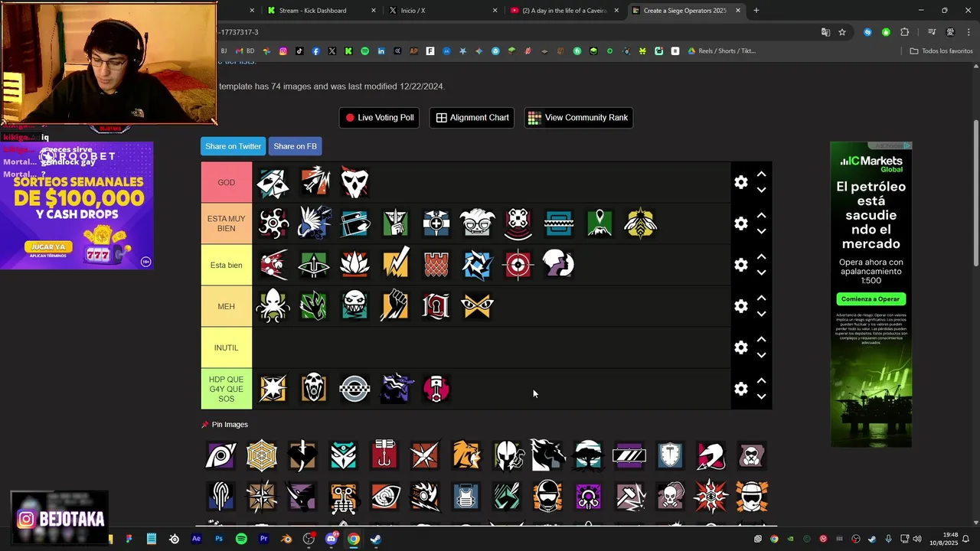Click the Share on FB button

click(x=295, y=146)
